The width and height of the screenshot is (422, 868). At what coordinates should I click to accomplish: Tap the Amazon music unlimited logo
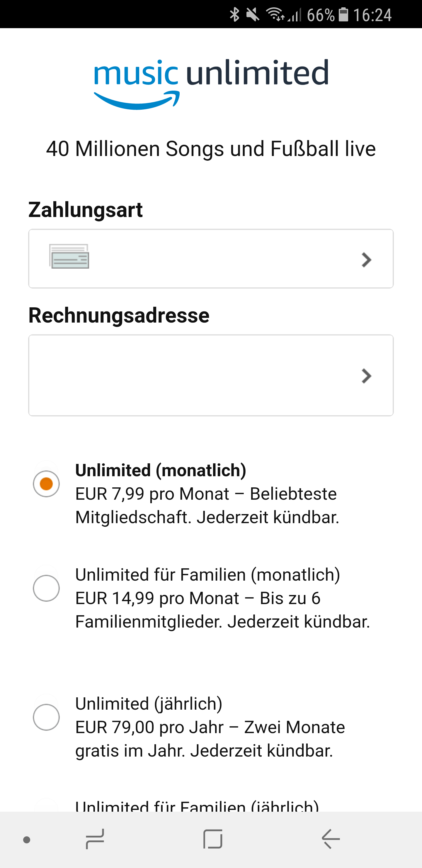(x=211, y=84)
